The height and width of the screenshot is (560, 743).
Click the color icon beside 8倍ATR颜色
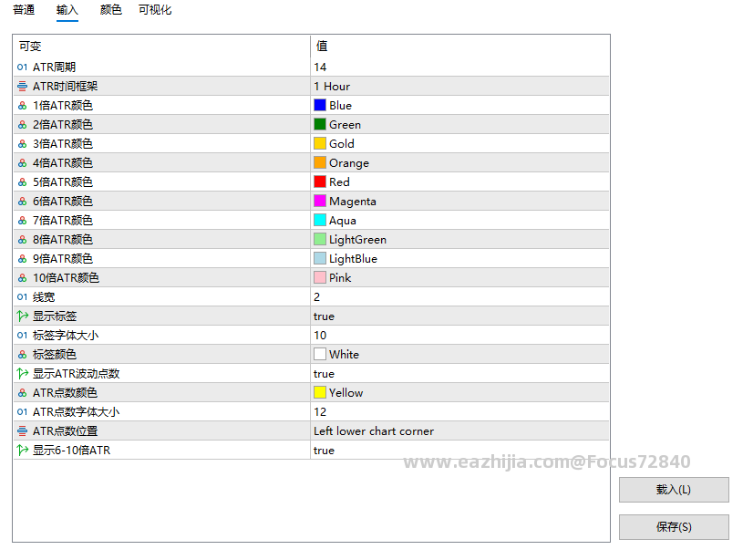tap(22, 240)
